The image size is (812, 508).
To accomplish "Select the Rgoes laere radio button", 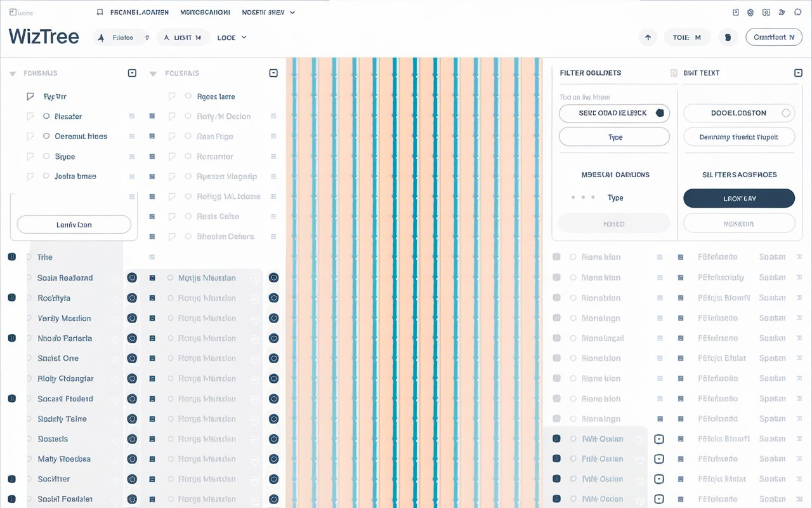I will [188, 97].
